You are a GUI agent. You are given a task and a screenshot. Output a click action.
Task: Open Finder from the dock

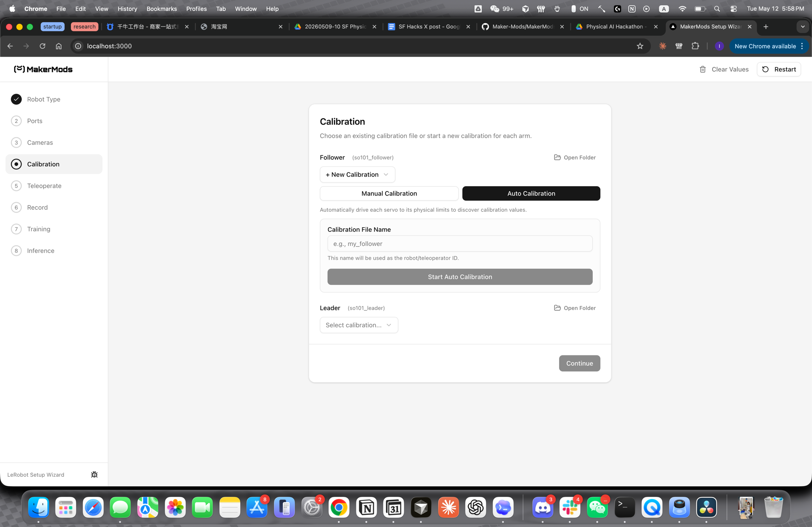[x=39, y=508]
